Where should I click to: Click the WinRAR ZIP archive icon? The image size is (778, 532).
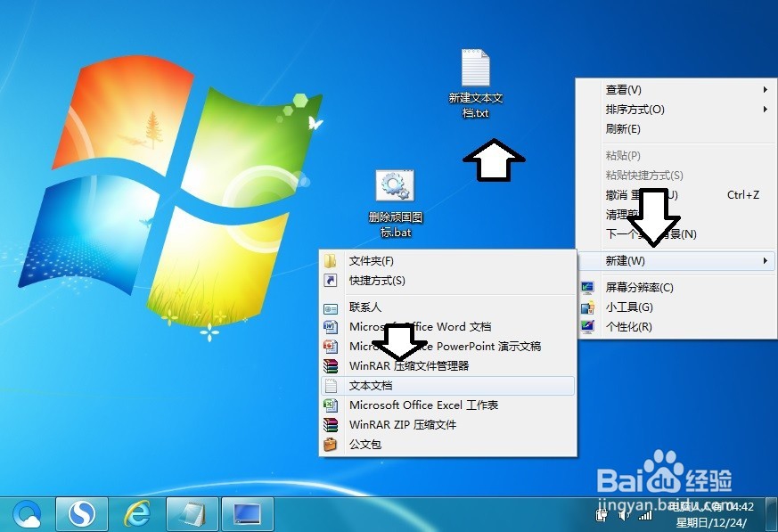pos(331,425)
